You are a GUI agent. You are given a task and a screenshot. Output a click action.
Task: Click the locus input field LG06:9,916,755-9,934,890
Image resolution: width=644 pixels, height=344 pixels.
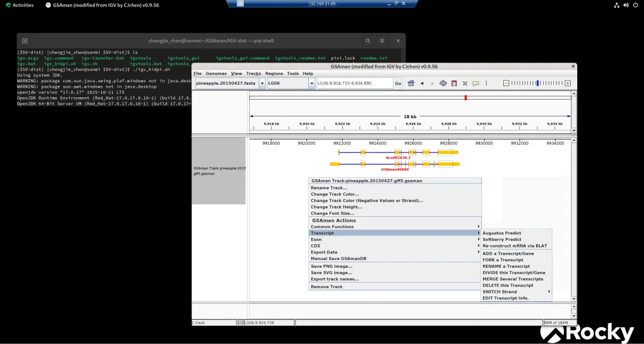pos(354,83)
